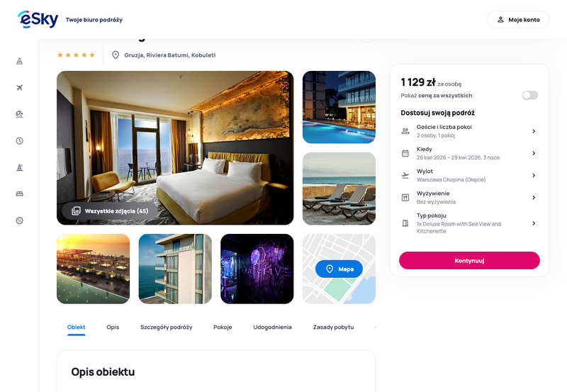Expand Goście i liczba pokoi option
Viewport: 567px width, 392px height.
point(469,131)
